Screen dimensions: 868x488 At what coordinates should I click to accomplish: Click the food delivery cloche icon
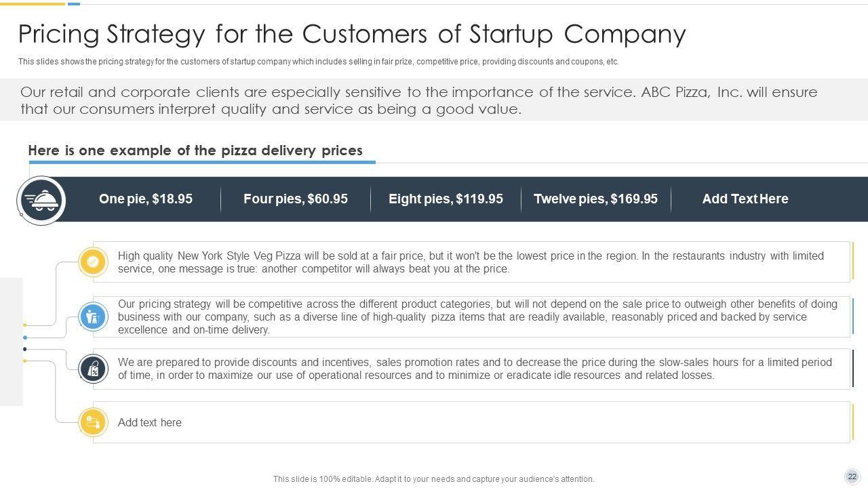point(41,200)
